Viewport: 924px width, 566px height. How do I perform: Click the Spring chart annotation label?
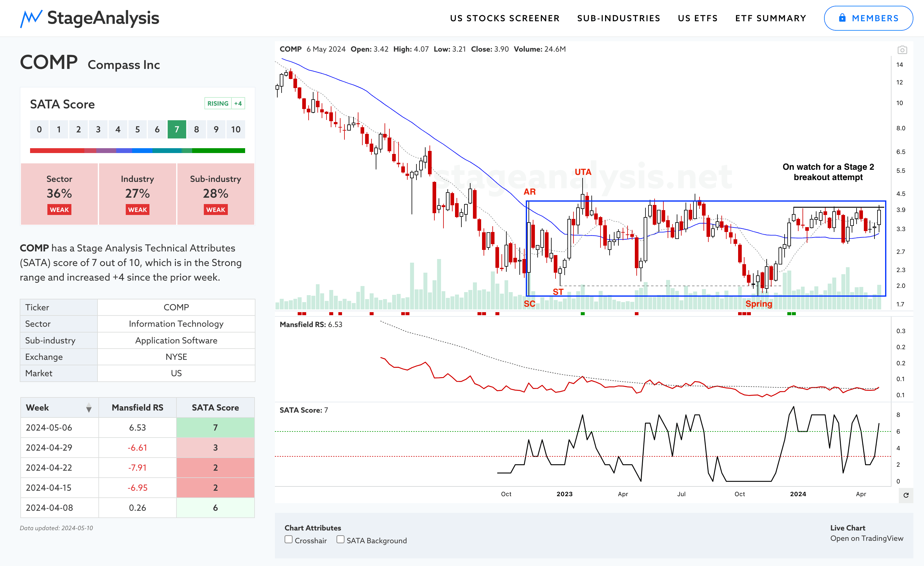click(759, 304)
